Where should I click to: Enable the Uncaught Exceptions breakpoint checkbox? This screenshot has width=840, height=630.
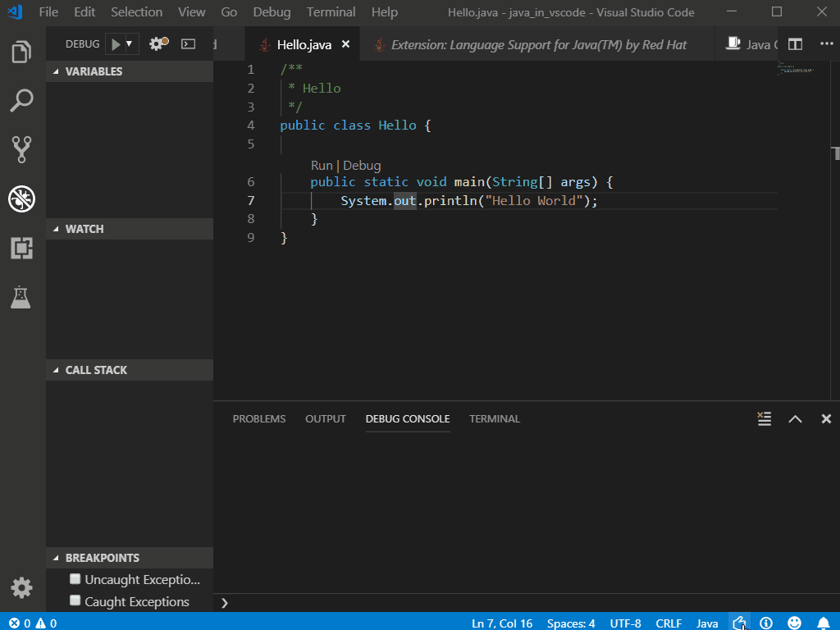tap(75, 578)
